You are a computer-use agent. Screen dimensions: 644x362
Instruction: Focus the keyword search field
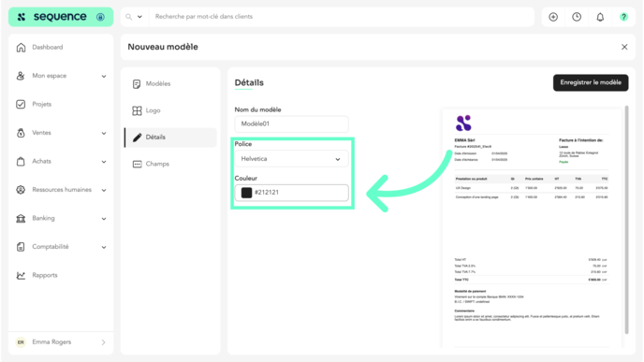pyautogui.click(x=341, y=17)
